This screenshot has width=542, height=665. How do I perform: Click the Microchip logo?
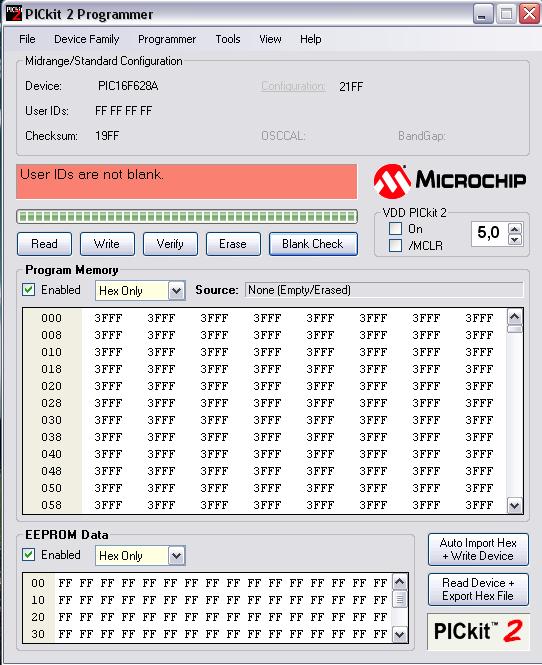[450, 181]
